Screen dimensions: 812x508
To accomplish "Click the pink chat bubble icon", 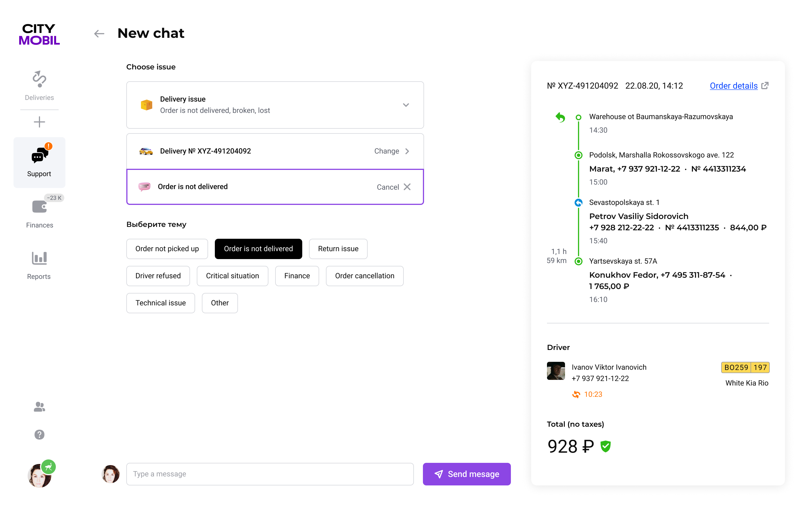I will (x=144, y=187).
